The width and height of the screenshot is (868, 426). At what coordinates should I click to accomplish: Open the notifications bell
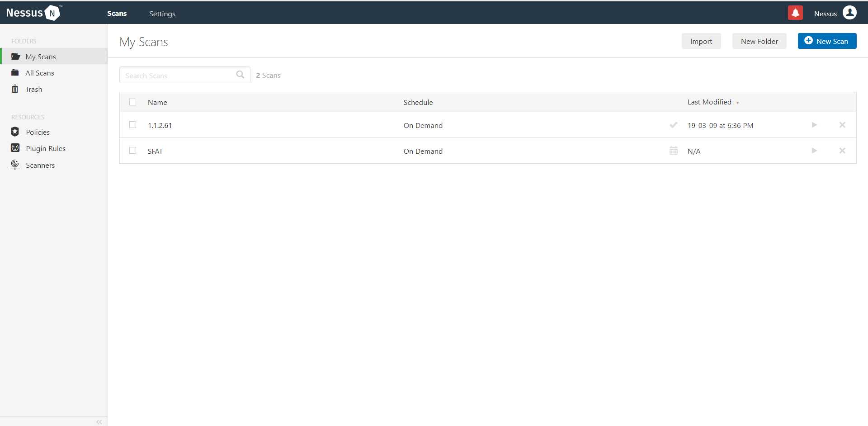pos(795,13)
